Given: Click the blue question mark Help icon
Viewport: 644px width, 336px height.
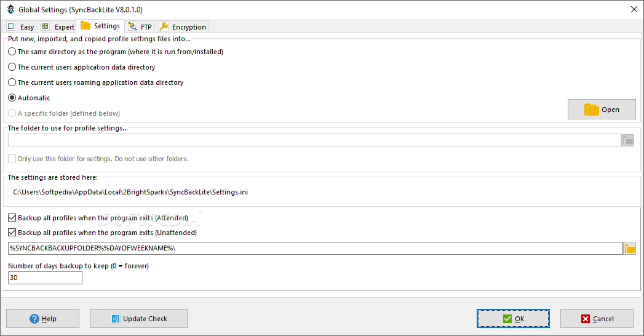Looking at the screenshot, I should click(x=34, y=319).
